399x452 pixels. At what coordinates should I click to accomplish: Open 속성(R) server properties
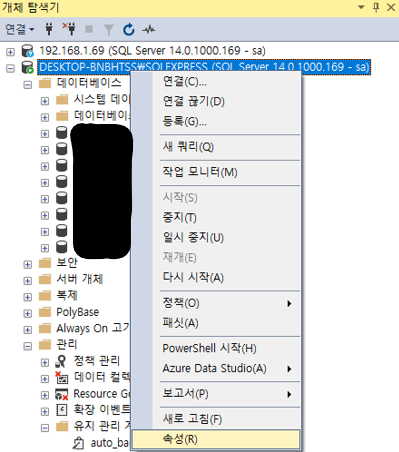pyautogui.click(x=216, y=439)
